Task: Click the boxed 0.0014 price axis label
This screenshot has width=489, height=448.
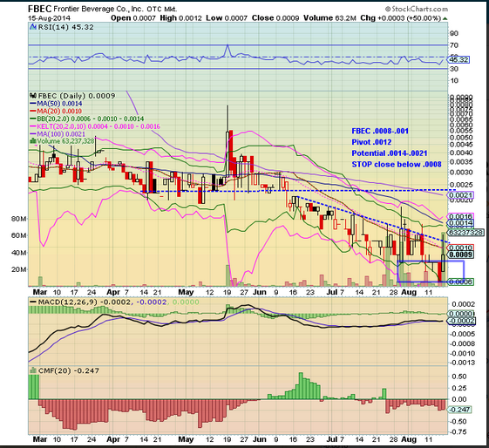Action: click(460, 223)
